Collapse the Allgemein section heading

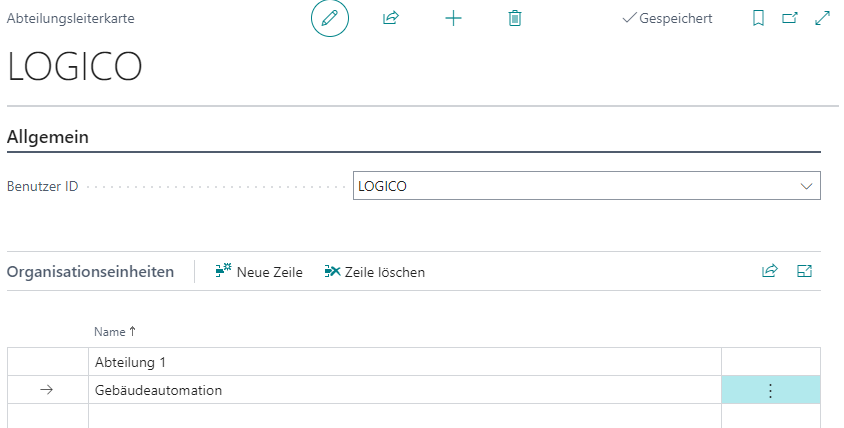click(x=48, y=137)
